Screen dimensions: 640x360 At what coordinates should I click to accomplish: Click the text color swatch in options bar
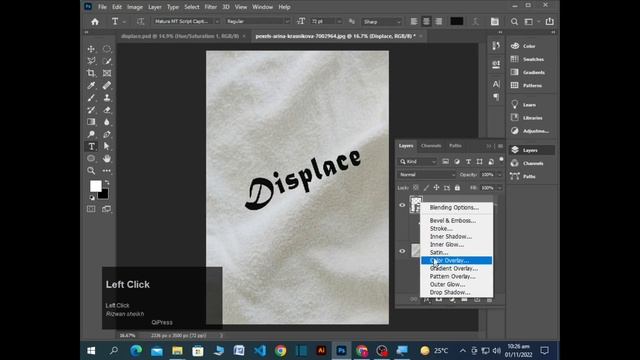click(x=456, y=22)
